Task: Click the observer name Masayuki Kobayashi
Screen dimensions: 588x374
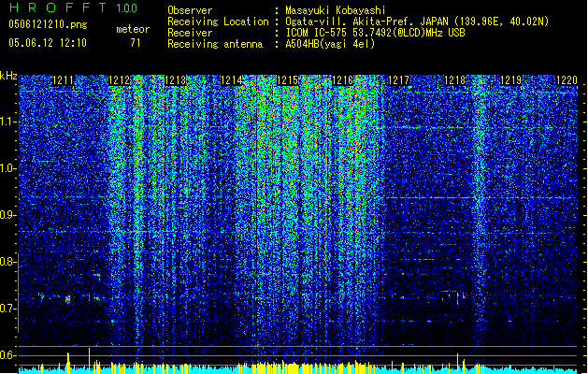Action: [336, 10]
